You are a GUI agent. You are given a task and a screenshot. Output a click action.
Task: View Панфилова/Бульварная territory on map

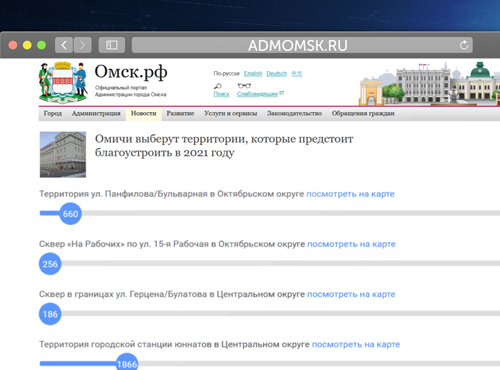pos(350,194)
